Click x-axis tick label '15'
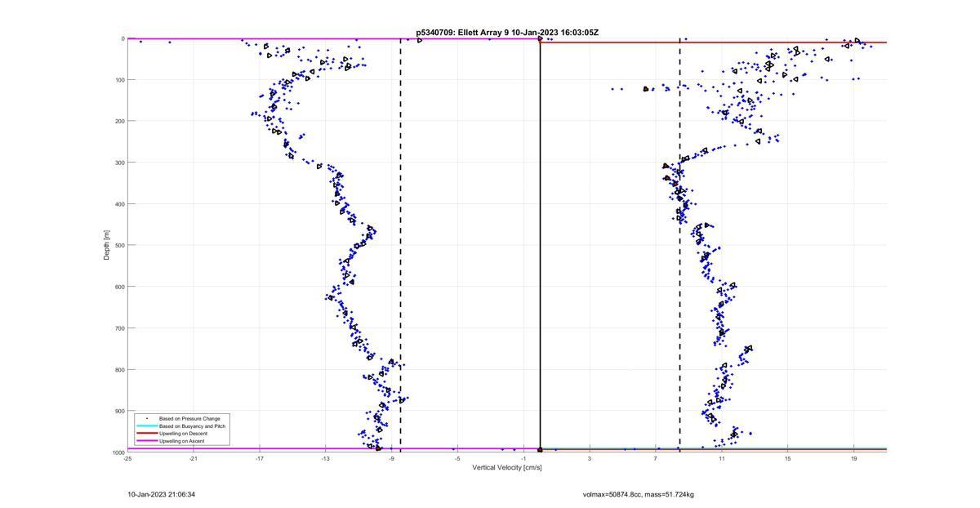 pos(788,459)
